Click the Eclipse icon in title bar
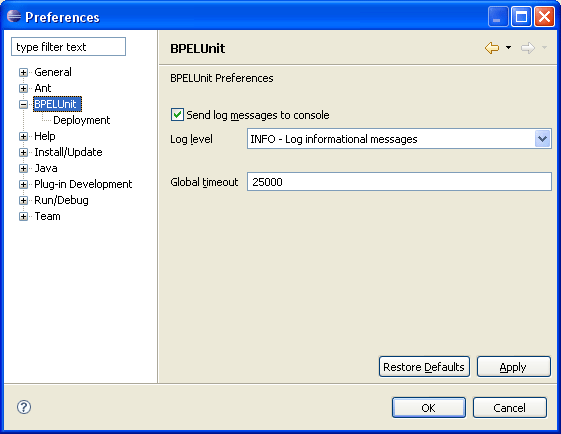This screenshot has width=561, height=434. pyautogui.click(x=14, y=16)
